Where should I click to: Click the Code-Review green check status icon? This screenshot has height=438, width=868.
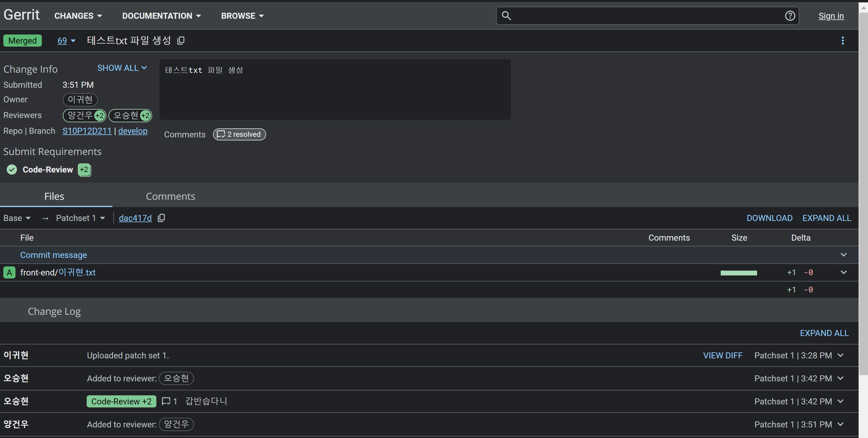point(12,169)
